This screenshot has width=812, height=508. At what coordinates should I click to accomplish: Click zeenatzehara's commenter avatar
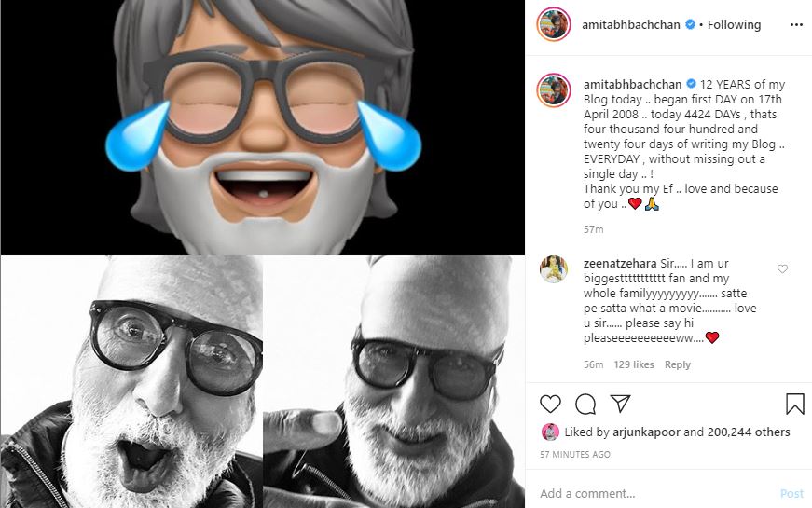554,269
